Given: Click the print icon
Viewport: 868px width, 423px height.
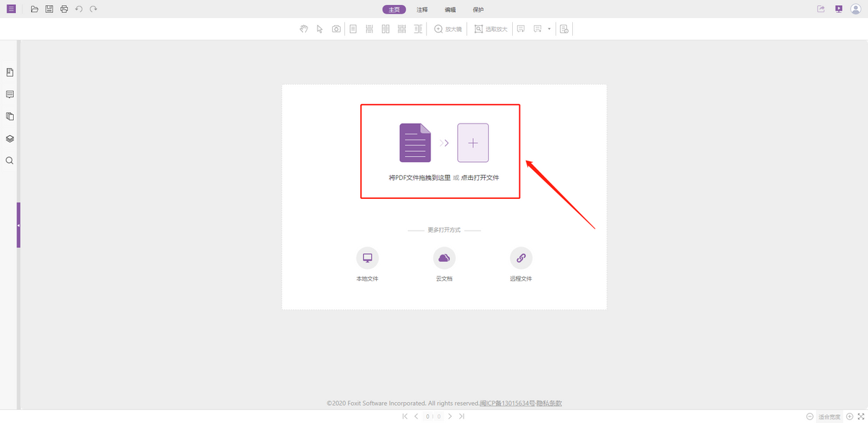Looking at the screenshot, I should click(64, 9).
